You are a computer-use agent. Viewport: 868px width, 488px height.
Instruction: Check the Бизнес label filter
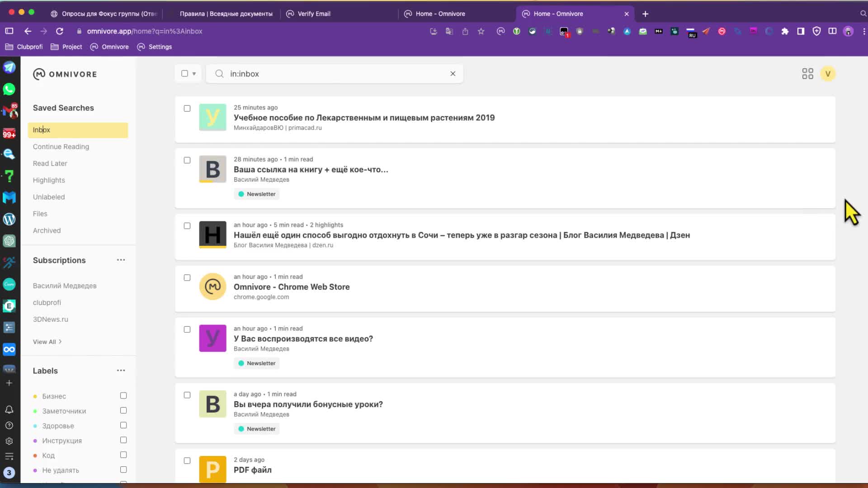pos(123,395)
